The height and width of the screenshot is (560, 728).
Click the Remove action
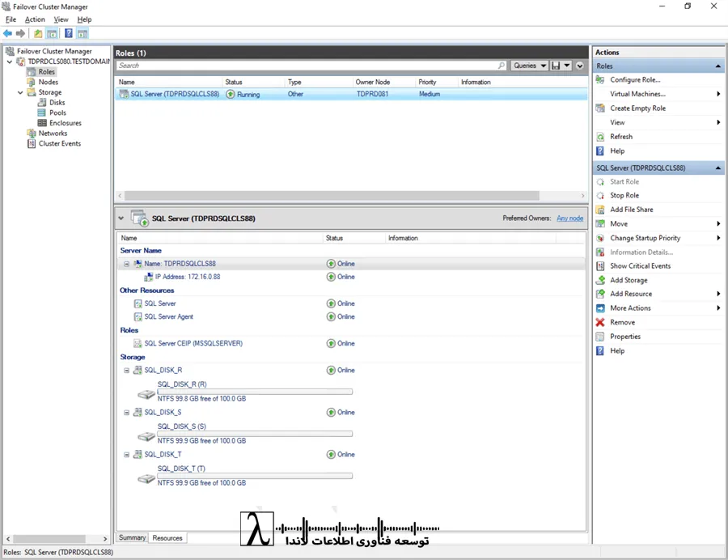click(623, 322)
